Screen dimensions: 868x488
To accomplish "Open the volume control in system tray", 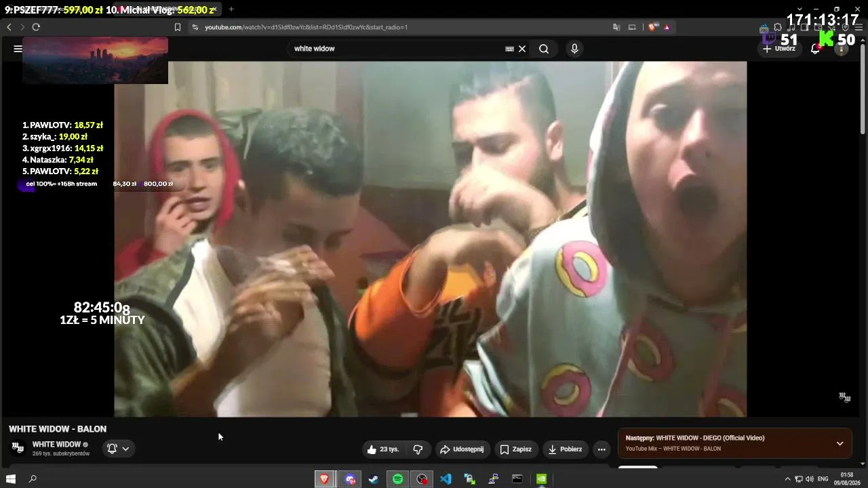I will pyautogui.click(x=809, y=479).
